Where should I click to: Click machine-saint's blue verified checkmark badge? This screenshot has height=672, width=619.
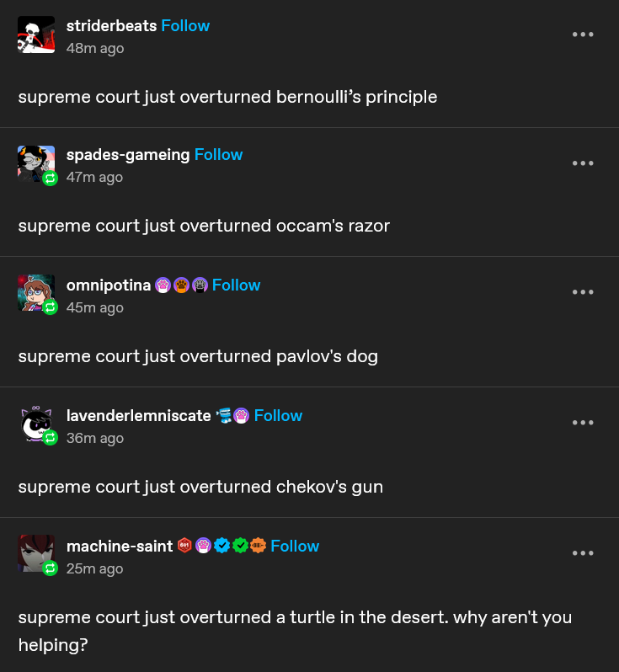[x=221, y=546]
